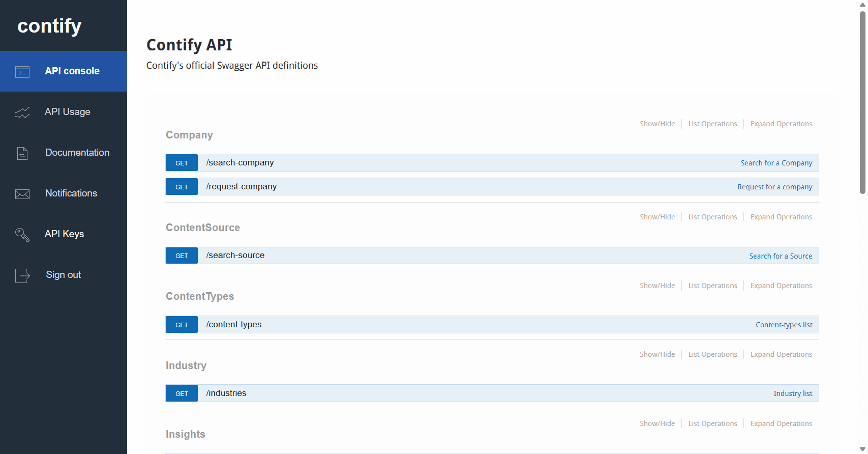Open the 'Search for a Source' link
Image resolution: width=868 pixels, height=454 pixels.
[781, 256]
